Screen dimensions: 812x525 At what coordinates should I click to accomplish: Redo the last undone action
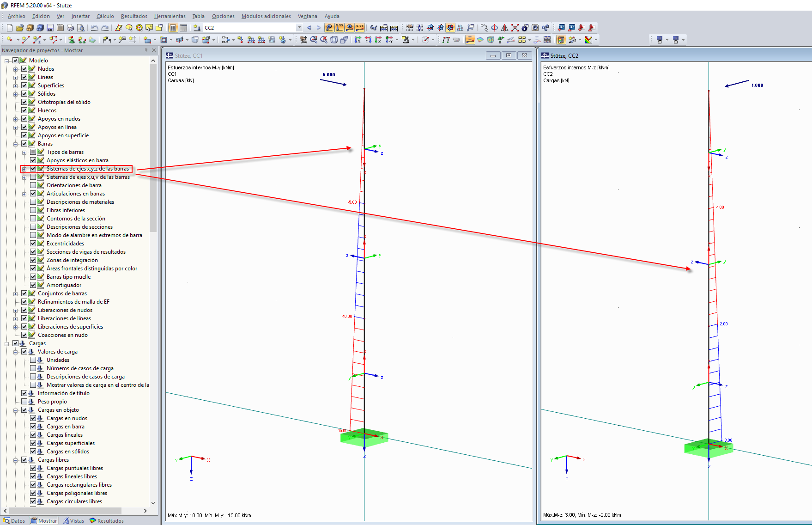point(105,28)
